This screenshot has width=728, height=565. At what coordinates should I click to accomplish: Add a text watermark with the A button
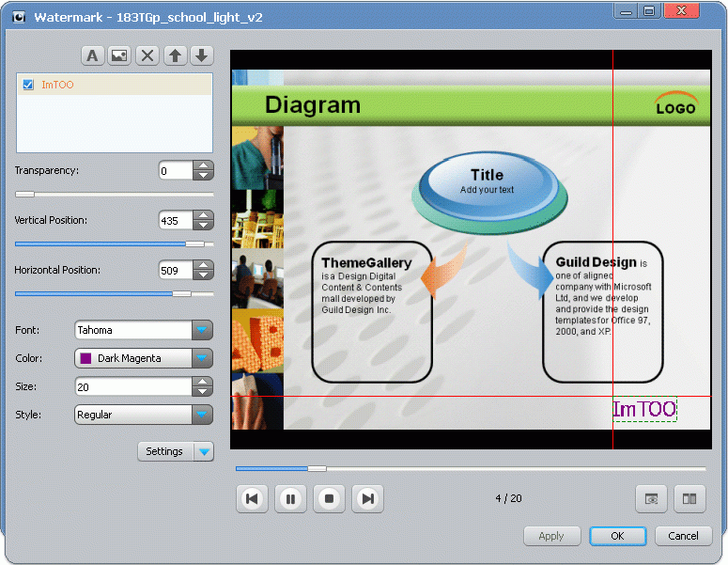tap(93, 55)
